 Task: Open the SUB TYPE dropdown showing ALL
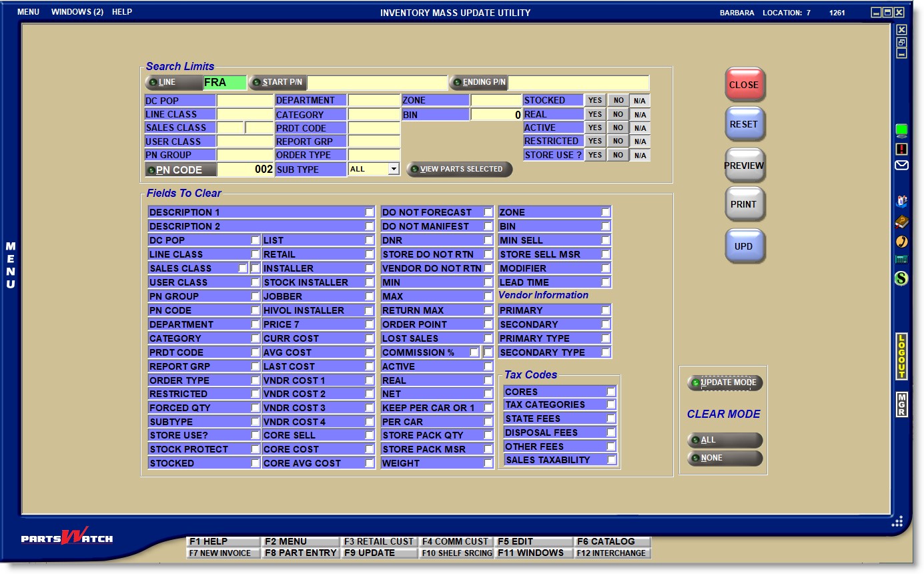[x=393, y=170]
